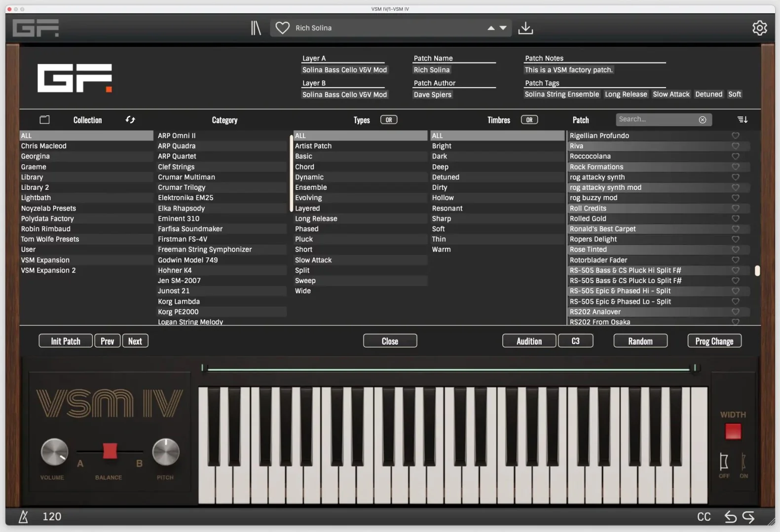Click the Audition button
Screen dimensions: 780x532
tap(529, 341)
